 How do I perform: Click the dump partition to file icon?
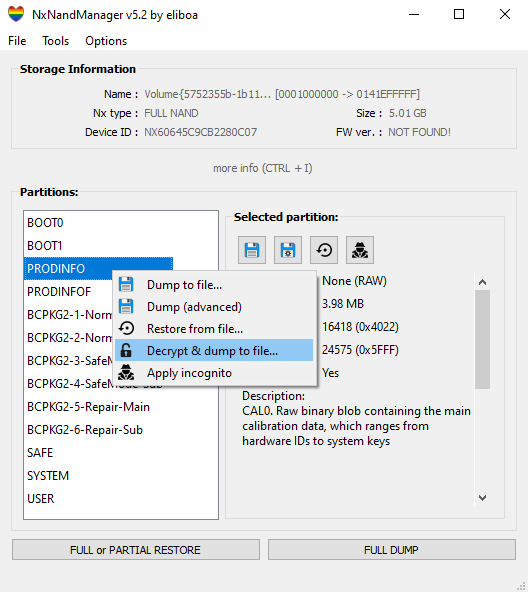click(252, 250)
